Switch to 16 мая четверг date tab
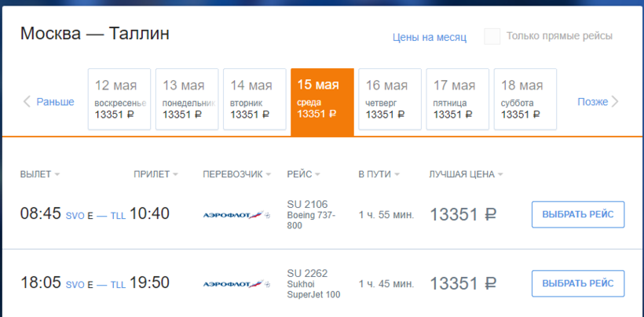Screen dimensions: 644x317 390,100
